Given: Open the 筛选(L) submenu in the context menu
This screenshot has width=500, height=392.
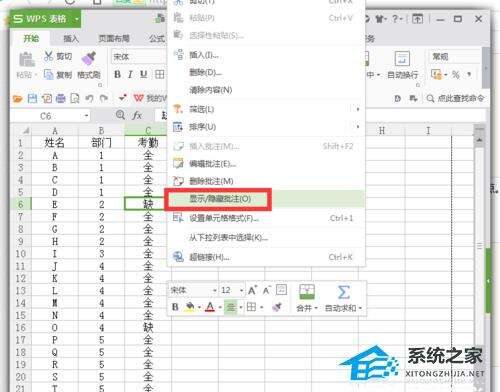Looking at the screenshot, I should pyautogui.click(x=266, y=109).
